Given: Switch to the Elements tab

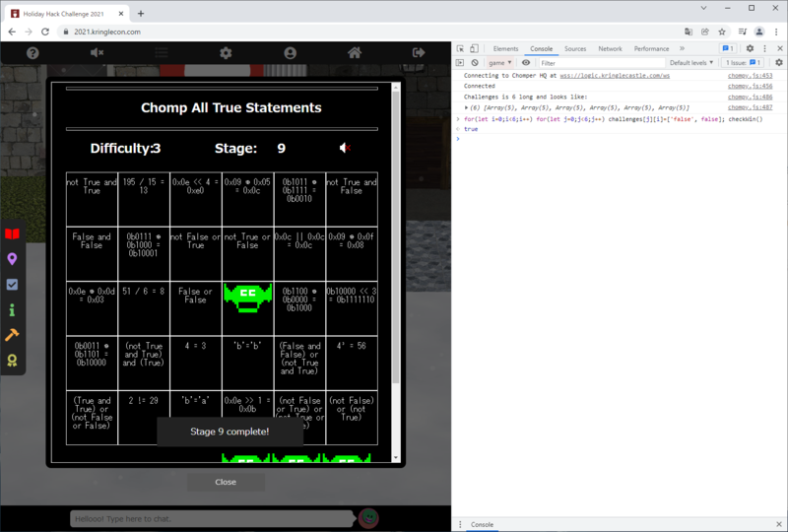Looking at the screenshot, I should click(x=505, y=49).
